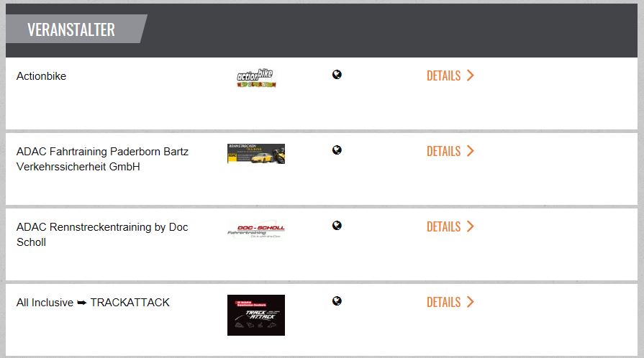Click the globe icon for ADAC Fahrtraining Paderborn
644x358 pixels.
coord(337,150)
